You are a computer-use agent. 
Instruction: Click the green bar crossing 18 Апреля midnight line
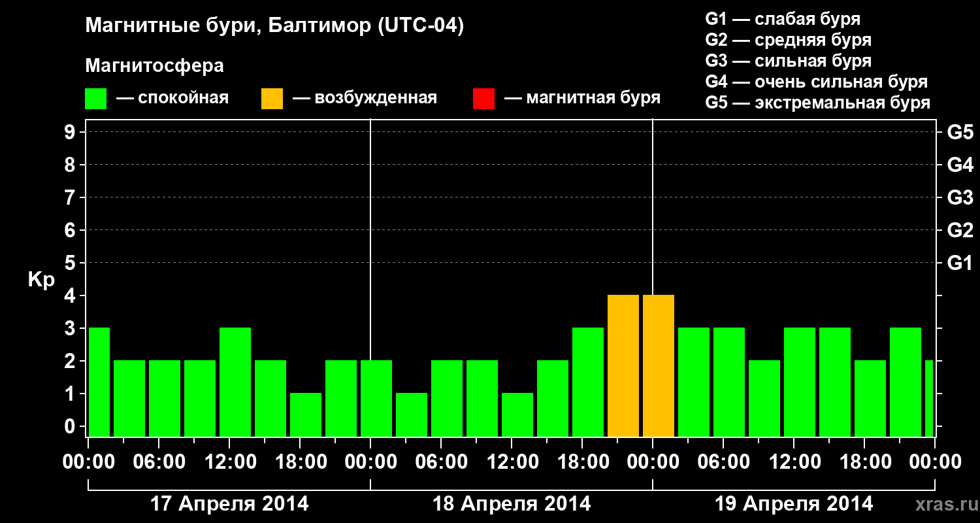coord(376,399)
